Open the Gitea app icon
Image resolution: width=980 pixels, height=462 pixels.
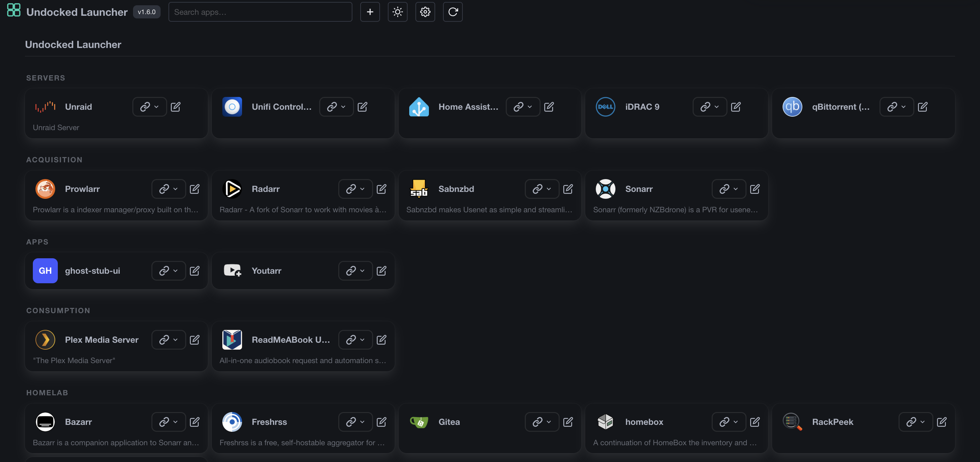[x=419, y=422]
